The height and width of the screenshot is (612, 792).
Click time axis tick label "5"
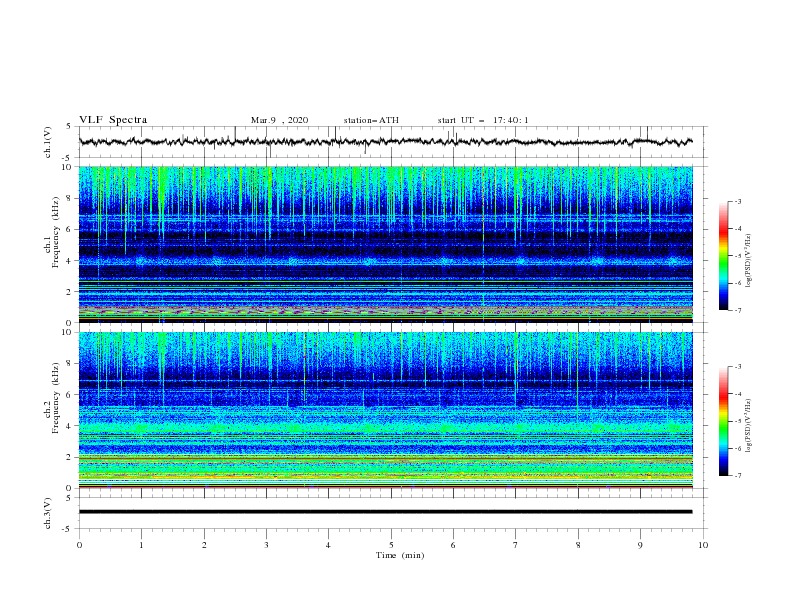click(x=391, y=545)
